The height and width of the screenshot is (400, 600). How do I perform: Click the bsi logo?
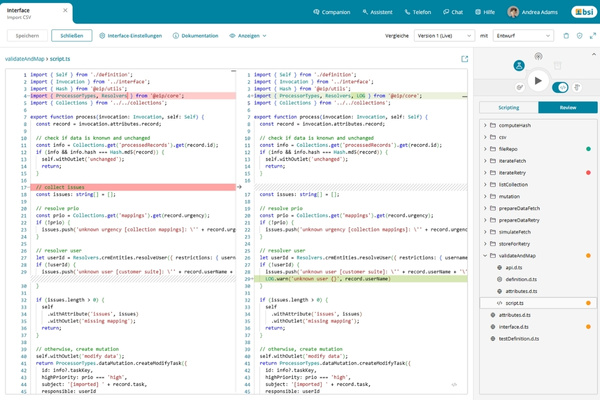(584, 12)
